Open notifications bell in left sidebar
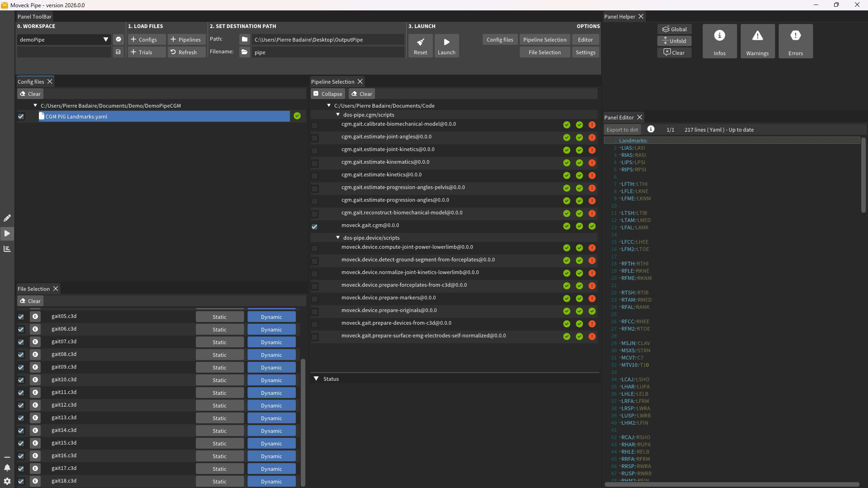Viewport: 868px width, 488px height. tap(7, 468)
